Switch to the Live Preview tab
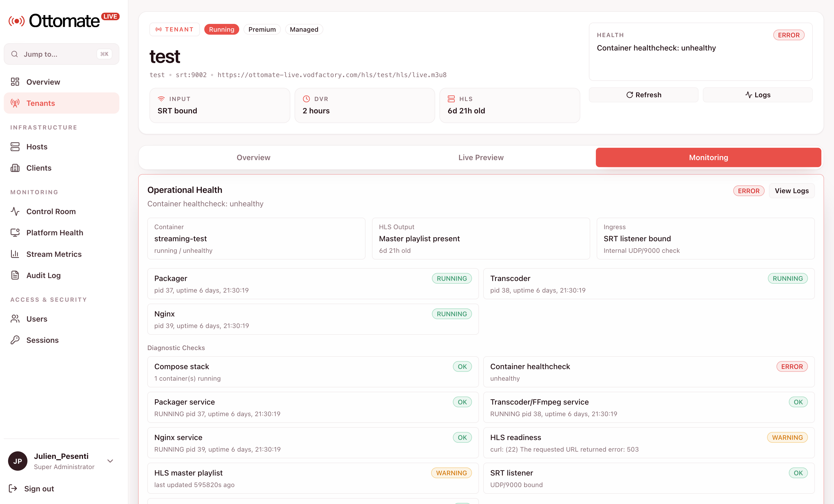The height and width of the screenshot is (504, 834). (481, 158)
